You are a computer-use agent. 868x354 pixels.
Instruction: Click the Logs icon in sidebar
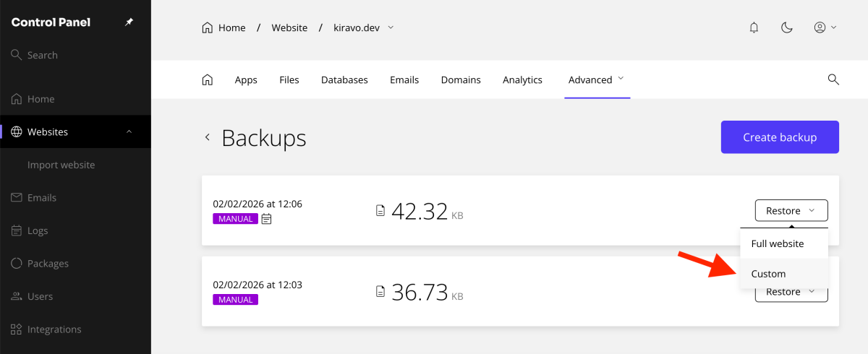coord(17,231)
